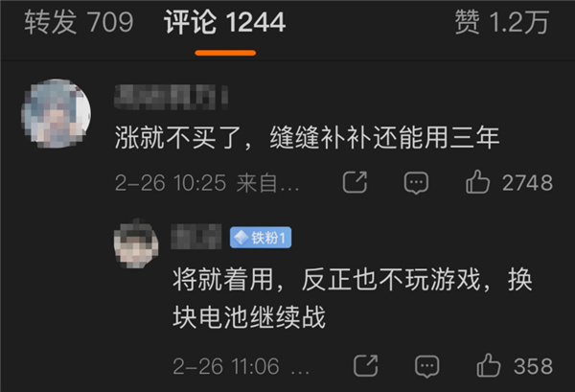The width and height of the screenshot is (575, 392).
Task: Open the first commenter's avatar
Action: point(57,113)
